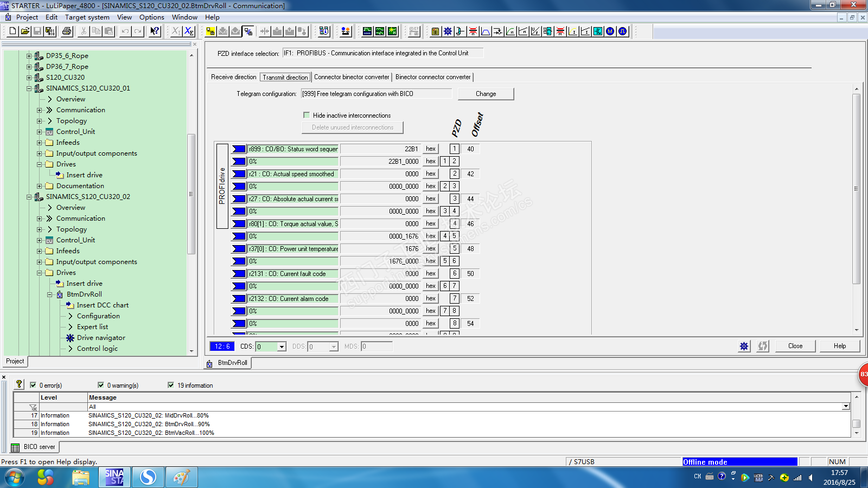Toggle the 0 warning(s) filter checkbox
The width and height of the screenshot is (868, 488).
(101, 385)
